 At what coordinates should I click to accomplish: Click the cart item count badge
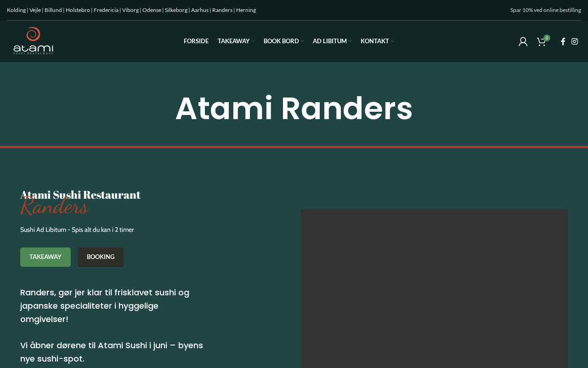click(547, 38)
